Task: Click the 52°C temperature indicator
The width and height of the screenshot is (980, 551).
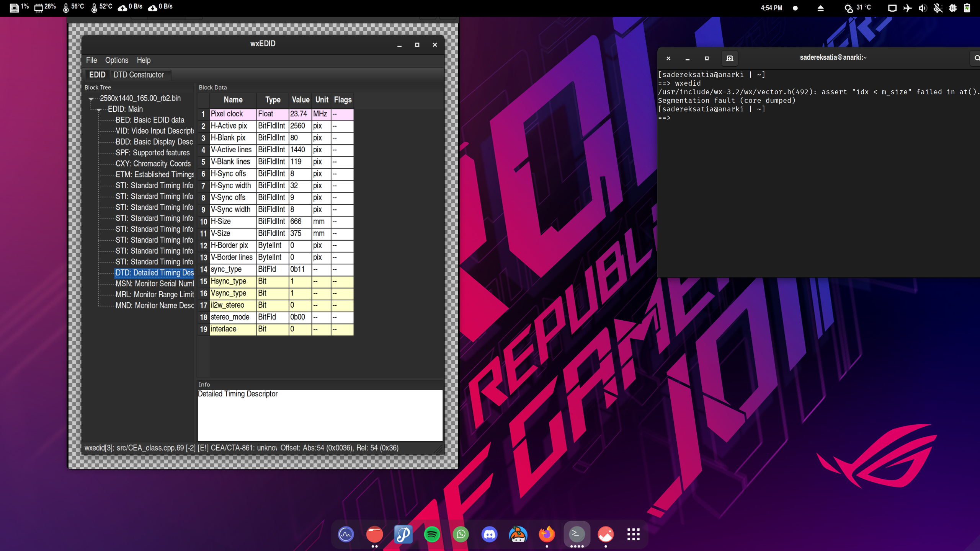Action: (x=101, y=7)
